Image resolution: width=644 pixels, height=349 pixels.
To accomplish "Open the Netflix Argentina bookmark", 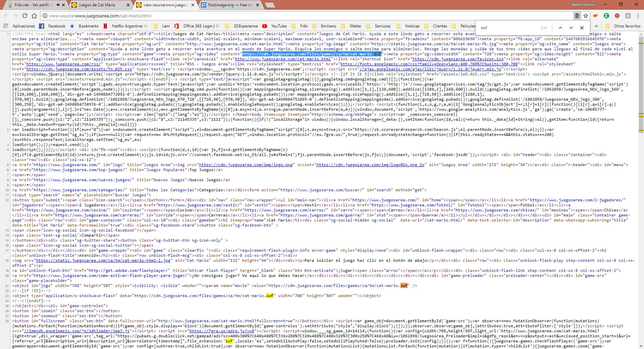I will [126, 26].
